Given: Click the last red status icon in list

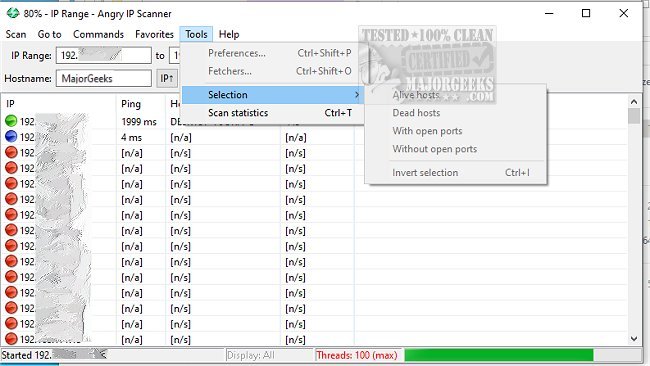Looking at the screenshot, I should [11, 339].
